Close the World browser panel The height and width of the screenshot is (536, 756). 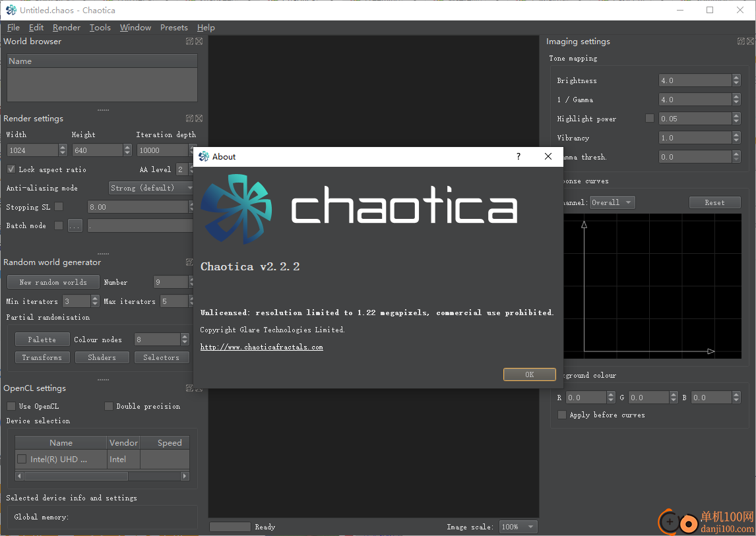coord(199,42)
